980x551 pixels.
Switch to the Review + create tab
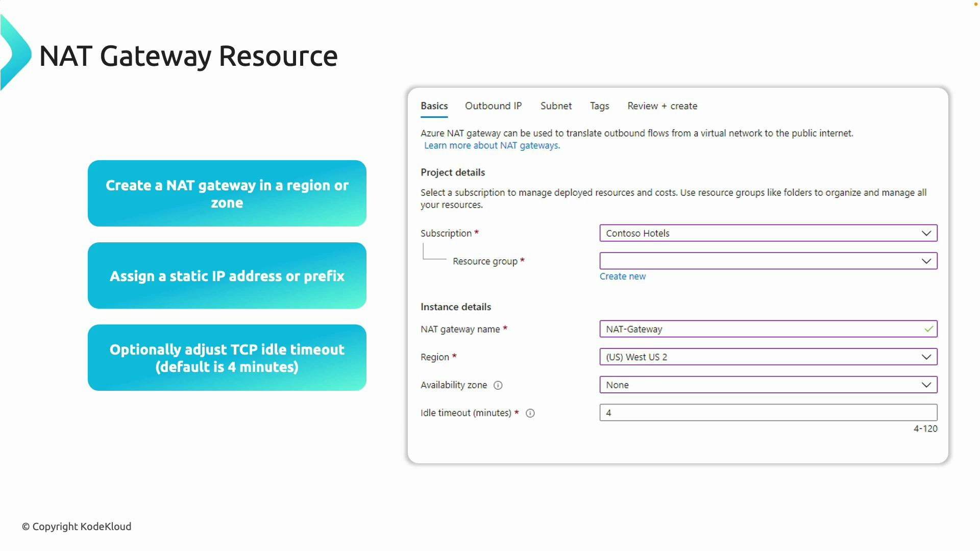(662, 106)
